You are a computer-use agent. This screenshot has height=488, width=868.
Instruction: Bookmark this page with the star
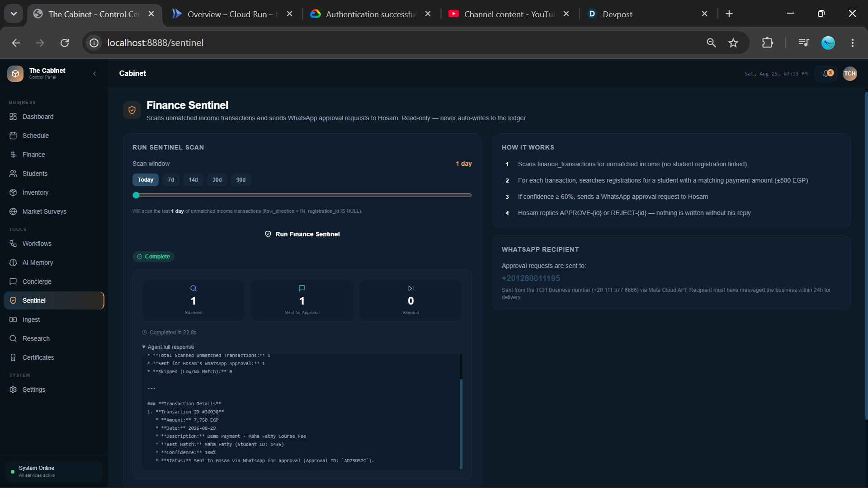tap(733, 43)
